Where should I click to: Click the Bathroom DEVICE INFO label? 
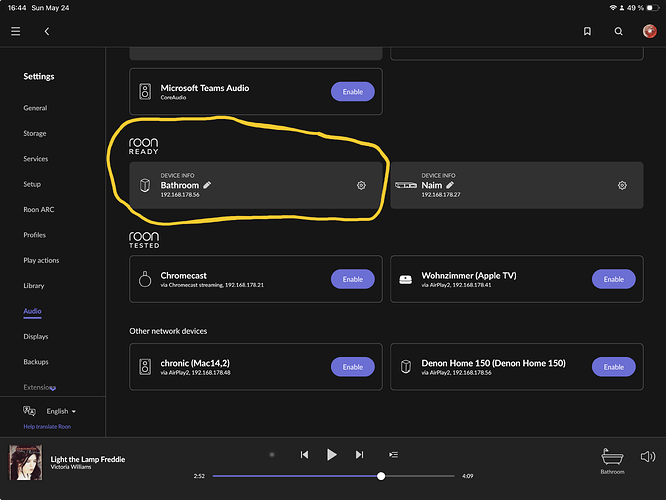[177, 175]
